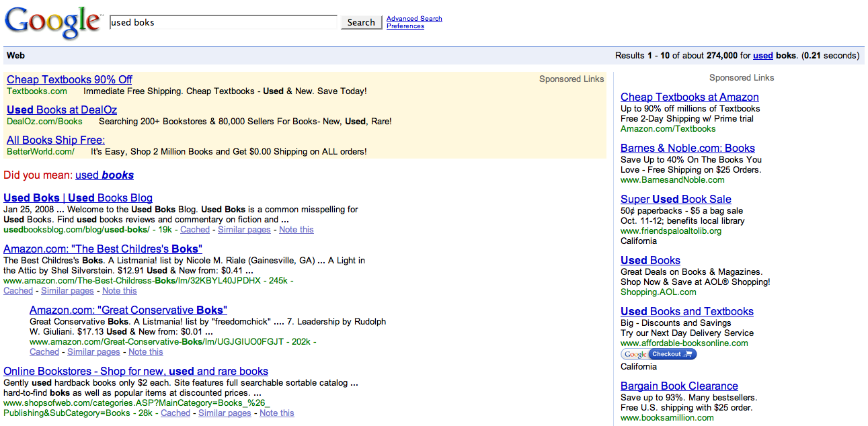Click the Shopping.AOL.com URL text
The image size is (868, 426).
click(658, 292)
